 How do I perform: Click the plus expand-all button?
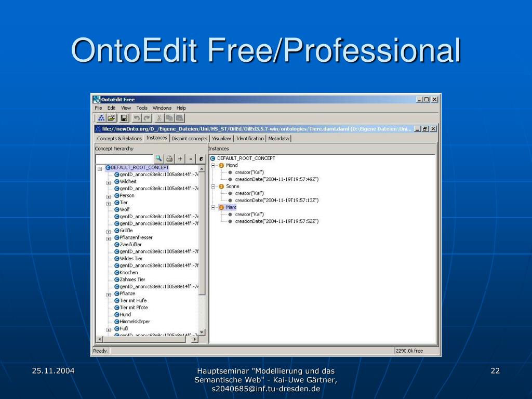(180, 158)
